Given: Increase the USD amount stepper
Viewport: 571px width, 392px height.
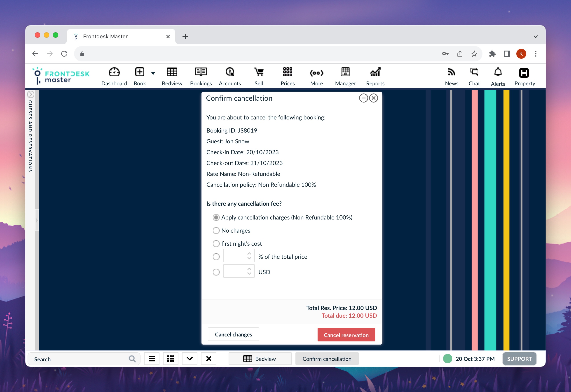Looking at the screenshot, I should coord(249,269).
